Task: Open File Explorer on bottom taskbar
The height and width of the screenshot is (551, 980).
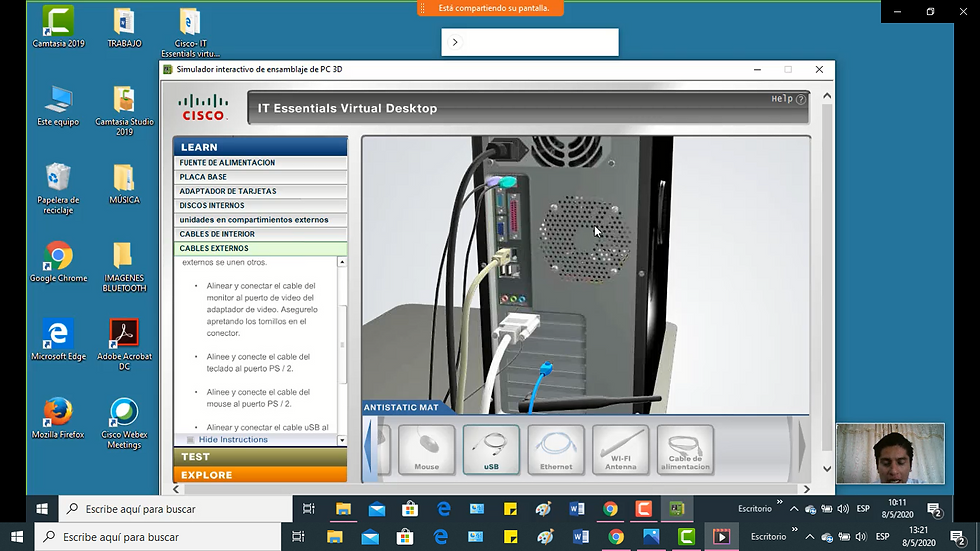Action: (334, 537)
